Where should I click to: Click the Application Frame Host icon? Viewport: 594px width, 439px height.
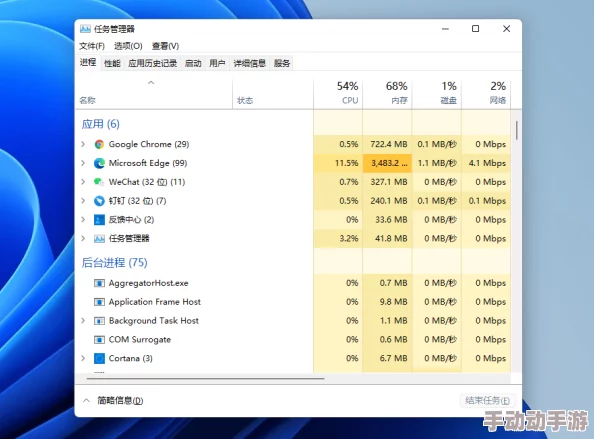99,302
